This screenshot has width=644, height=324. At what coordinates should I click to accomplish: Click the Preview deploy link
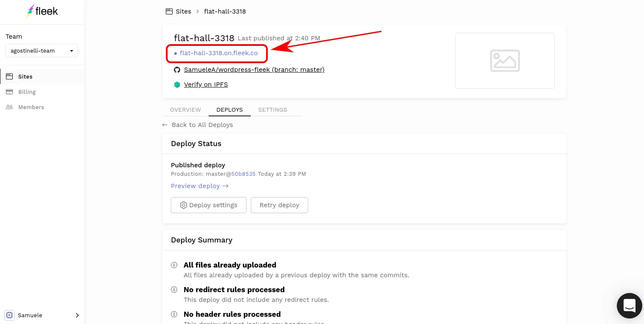199,186
